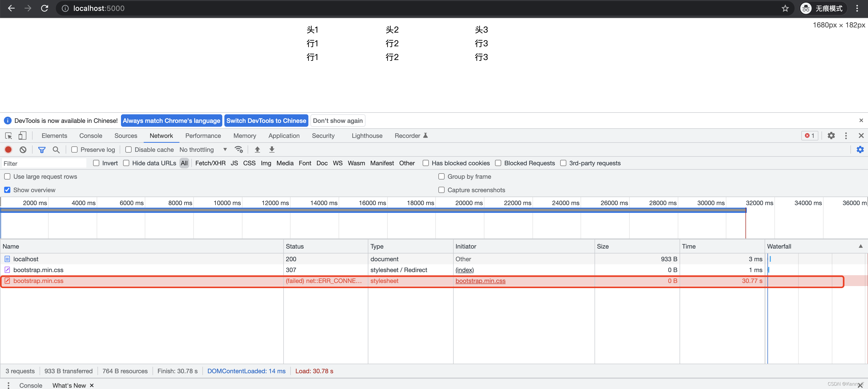This screenshot has width=868, height=389.
Task: Click the inspect element picker icon
Action: pos(9,136)
